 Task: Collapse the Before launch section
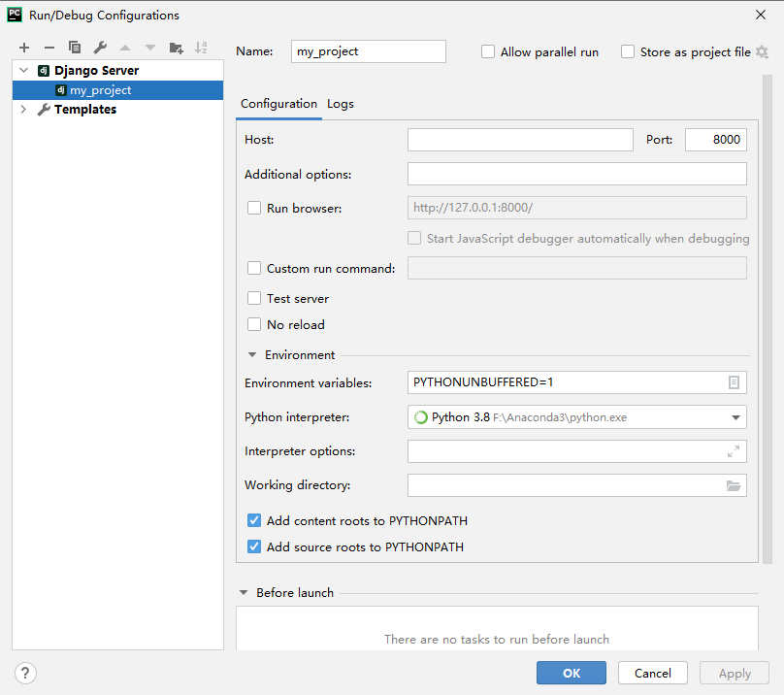(244, 592)
